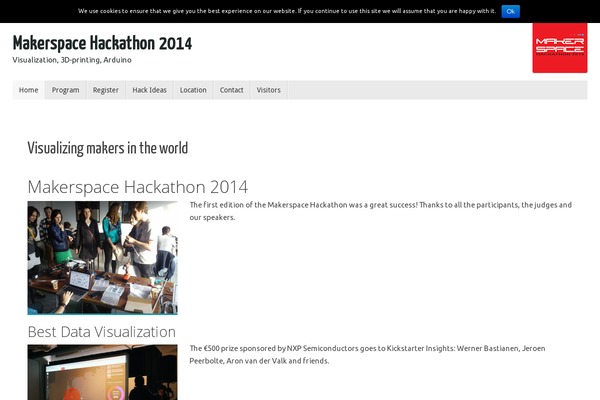Click the Visualizing makers in the world heading

pyautogui.click(x=107, y=148)
